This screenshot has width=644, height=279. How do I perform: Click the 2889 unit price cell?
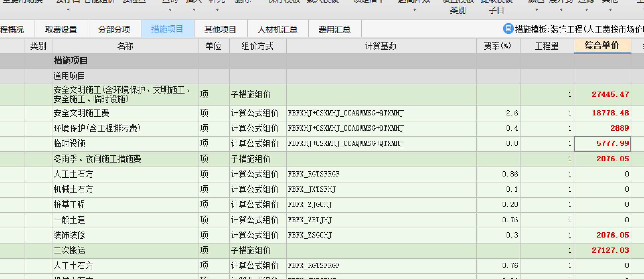pos(603,128)
